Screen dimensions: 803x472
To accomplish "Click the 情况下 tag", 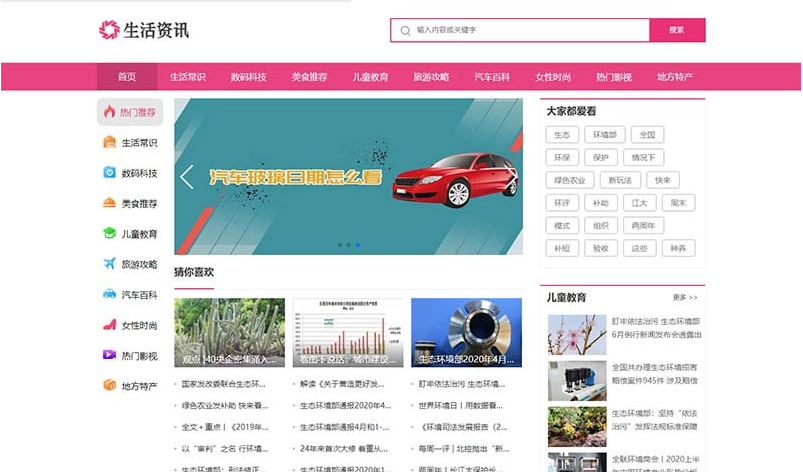I will pos(644,157).
